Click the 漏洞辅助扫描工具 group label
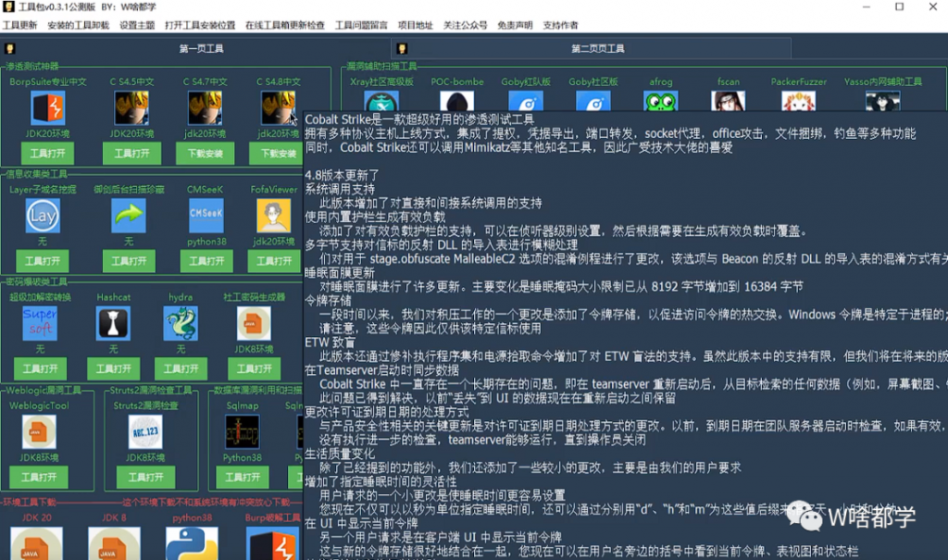 point(381,67)
